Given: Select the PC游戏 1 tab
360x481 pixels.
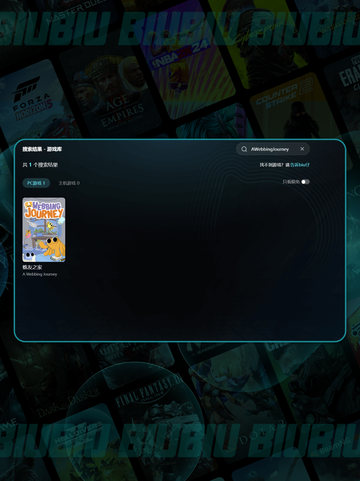Looking at the screenshot, I should (x=36, y=183).
